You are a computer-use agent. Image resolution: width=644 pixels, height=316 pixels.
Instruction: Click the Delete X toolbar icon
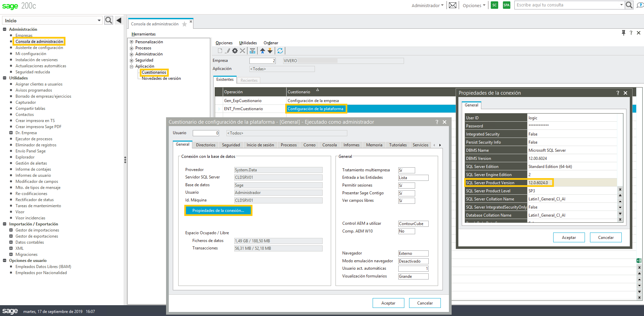tap(242, 51)
